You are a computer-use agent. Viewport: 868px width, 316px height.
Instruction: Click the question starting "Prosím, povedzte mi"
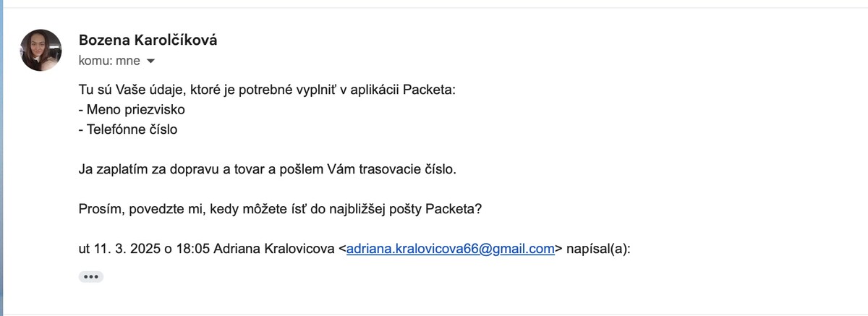tap(280, 210)
